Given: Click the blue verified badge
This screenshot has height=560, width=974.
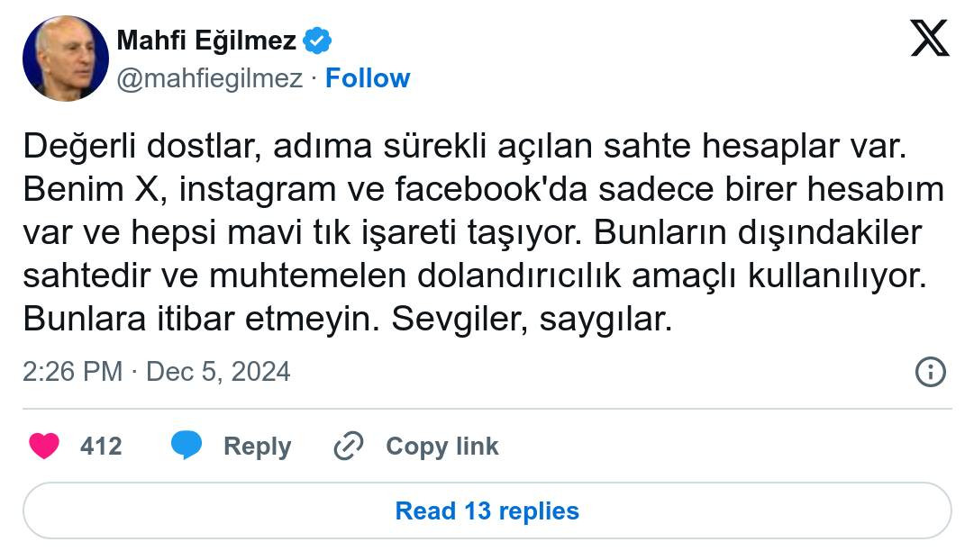Looking at the screenshot, I should tap(317, 41).
